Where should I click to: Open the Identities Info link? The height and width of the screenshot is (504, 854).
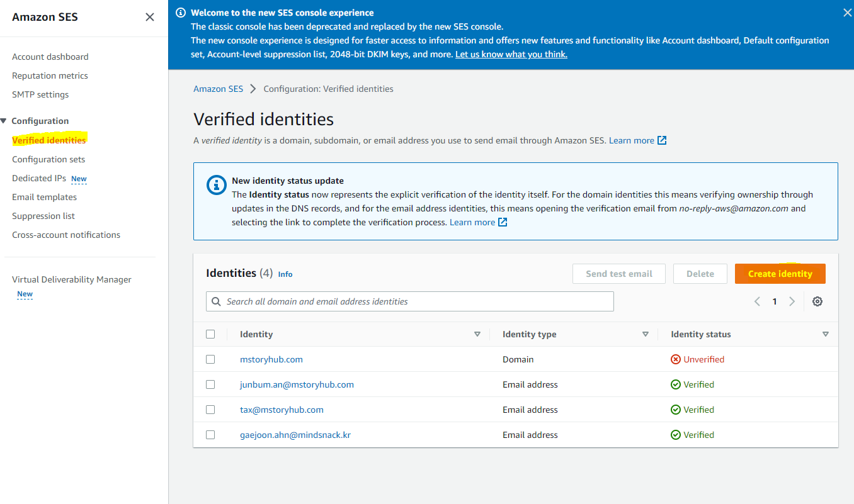(x=285, y=274)
